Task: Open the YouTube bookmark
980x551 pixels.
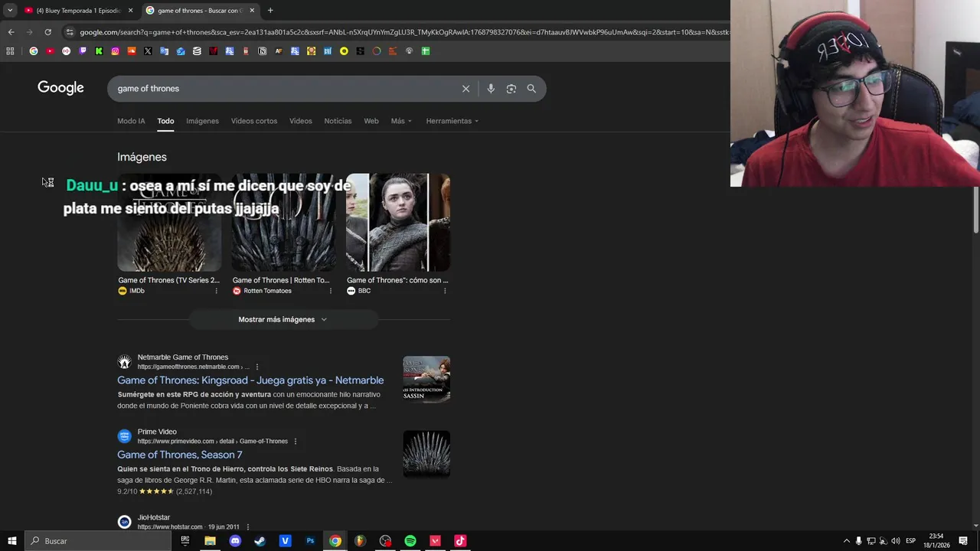Action: pos(50,51)
